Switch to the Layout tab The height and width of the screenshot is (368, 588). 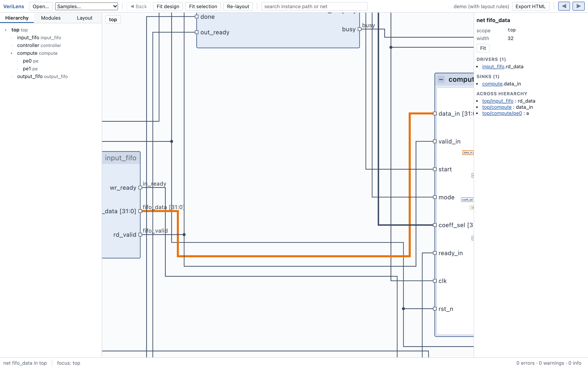point(85,18)
